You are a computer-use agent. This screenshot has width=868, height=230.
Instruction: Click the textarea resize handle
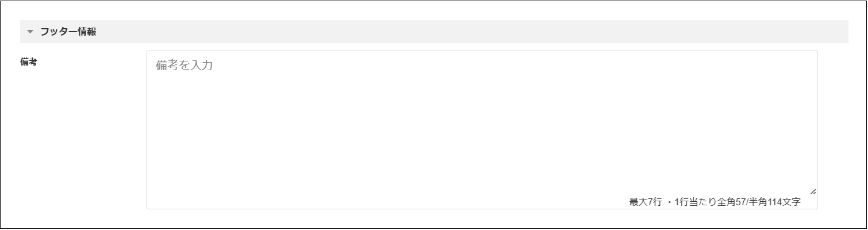click(813, 191)
